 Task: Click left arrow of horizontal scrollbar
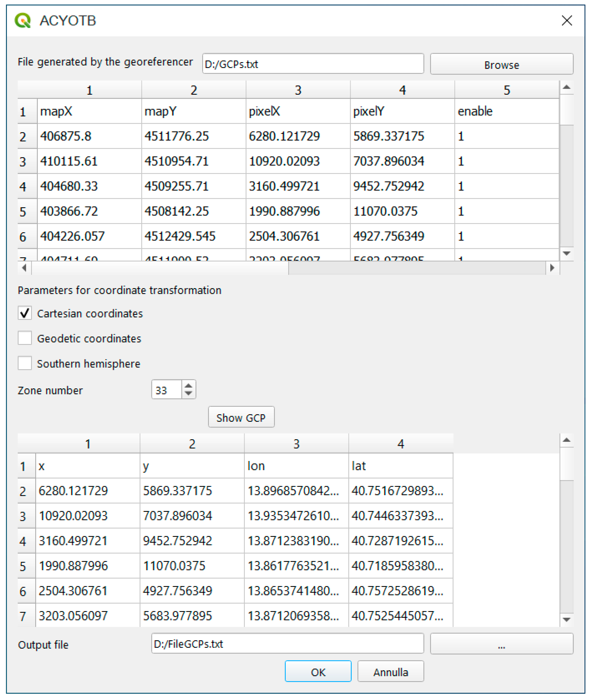click(x=24, y=268)
